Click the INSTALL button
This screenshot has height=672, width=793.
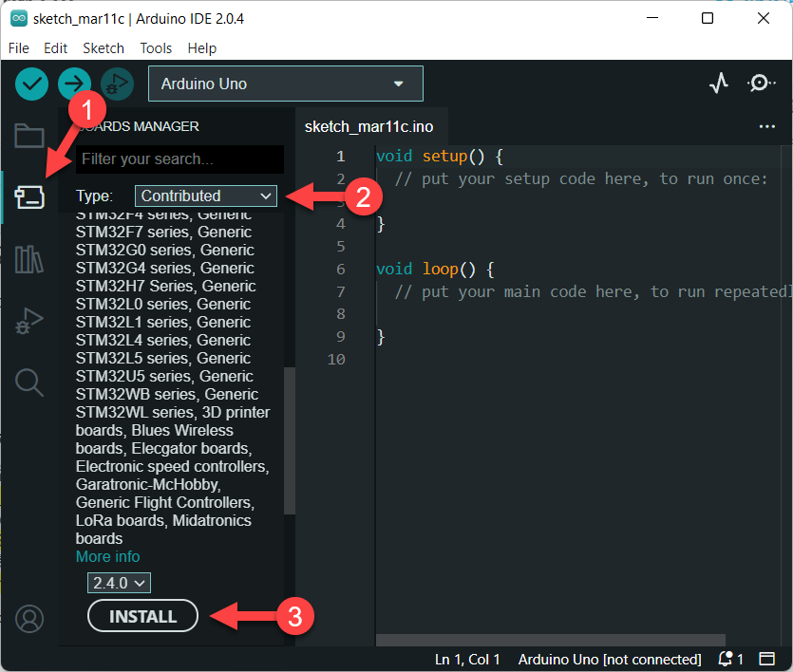coord(142,616)
